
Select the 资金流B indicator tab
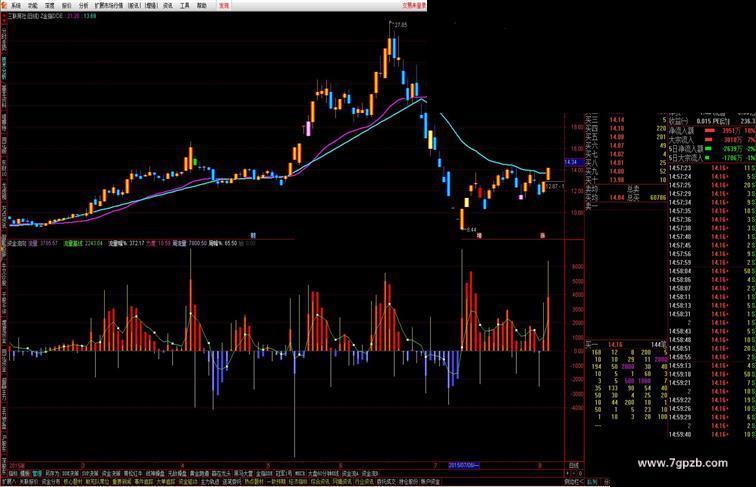370,474
